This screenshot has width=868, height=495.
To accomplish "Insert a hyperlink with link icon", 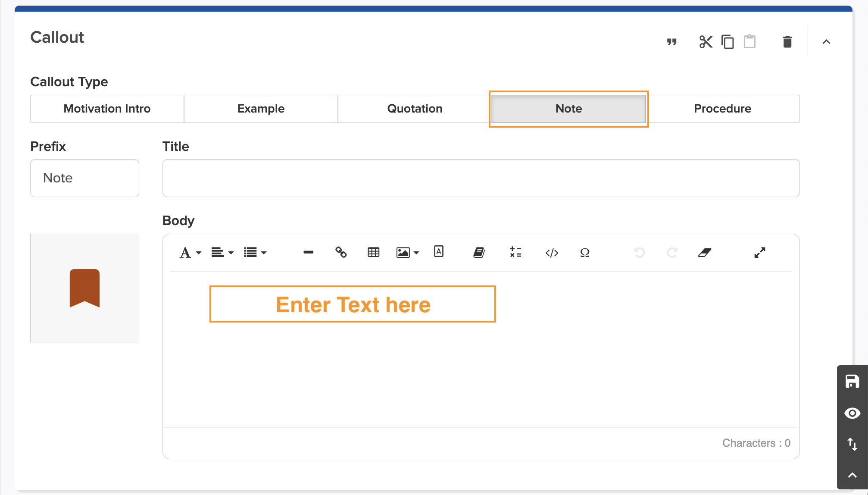I will pyautogui.click(x=341, y=252).
